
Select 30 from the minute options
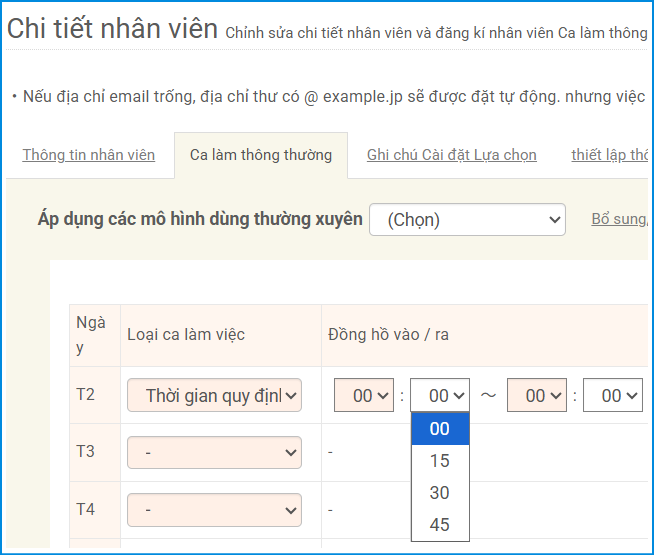(439, 493)
